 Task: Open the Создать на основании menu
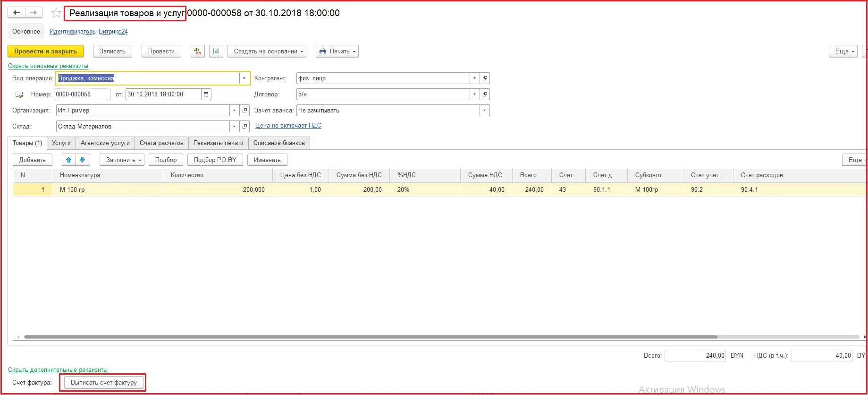point(267,51)
